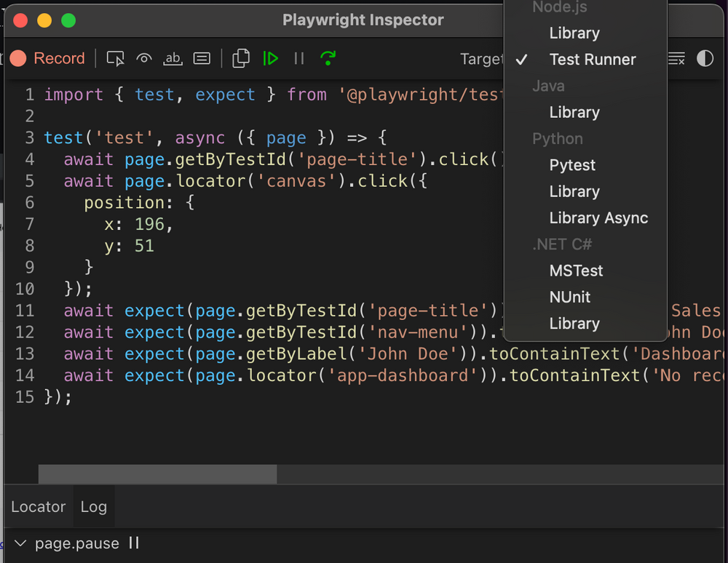The width and height of the screenshot is (728, 563).
Task: Copy the generated test code
Action: point(241,58)
